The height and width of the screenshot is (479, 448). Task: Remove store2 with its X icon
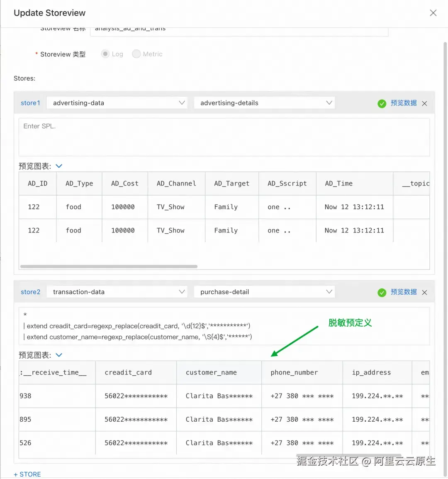point(424,292)
